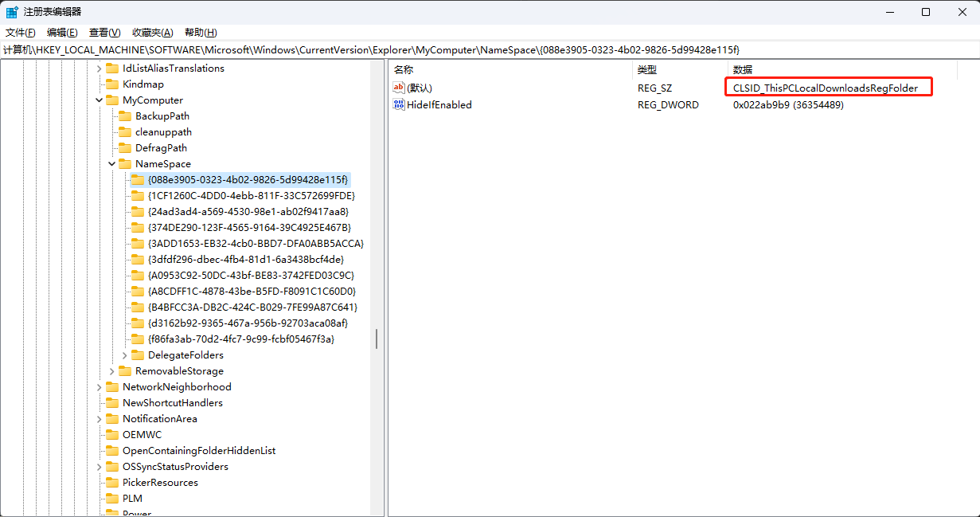The image size is (980, 517).
Task: Click the BackupPath folder icon
Action: pyautogui.click(x=125, y=116)
